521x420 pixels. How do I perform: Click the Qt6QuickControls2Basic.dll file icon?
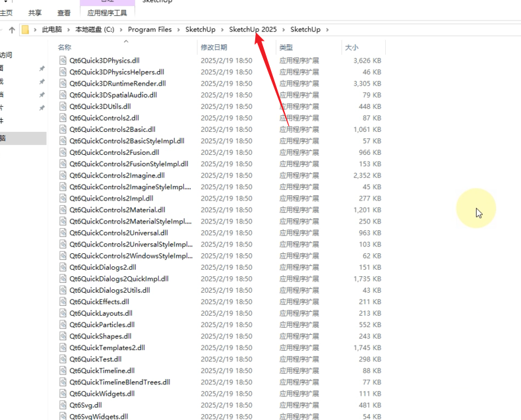pos(63,129)
